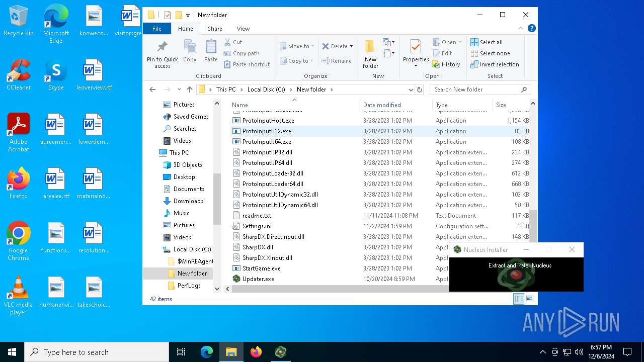Screen dimensions: 644x362
Task: Click Local Disk (C:) breadcrumb
Action: tap(266, 89)
